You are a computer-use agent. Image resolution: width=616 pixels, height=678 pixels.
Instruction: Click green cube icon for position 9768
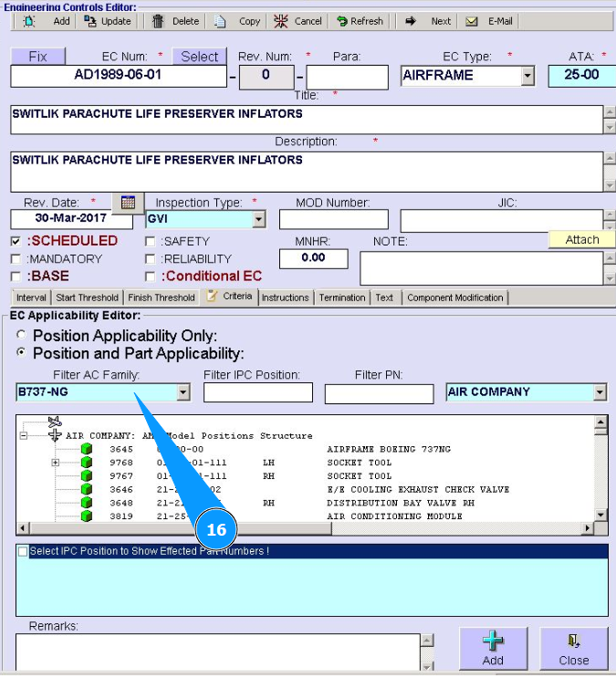pos(87,463)
